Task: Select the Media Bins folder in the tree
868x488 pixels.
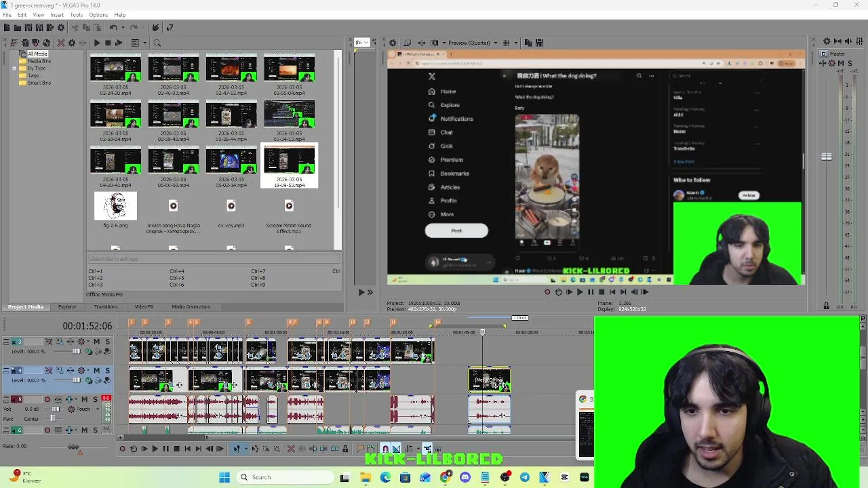Action: [x=39, y=61]
